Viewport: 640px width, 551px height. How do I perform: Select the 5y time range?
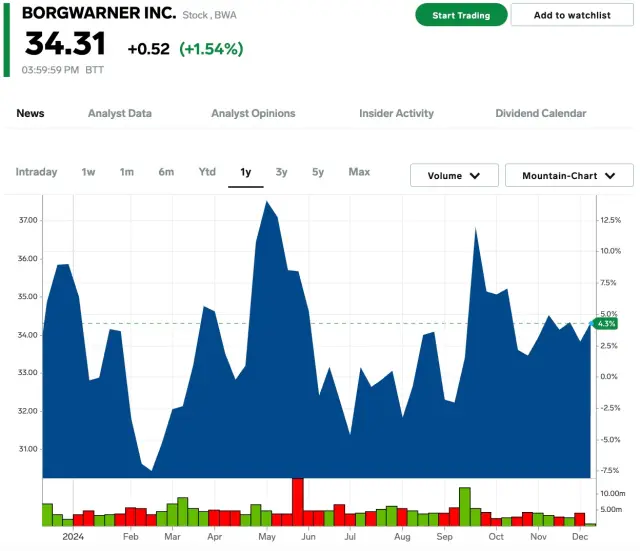[318, 172]
